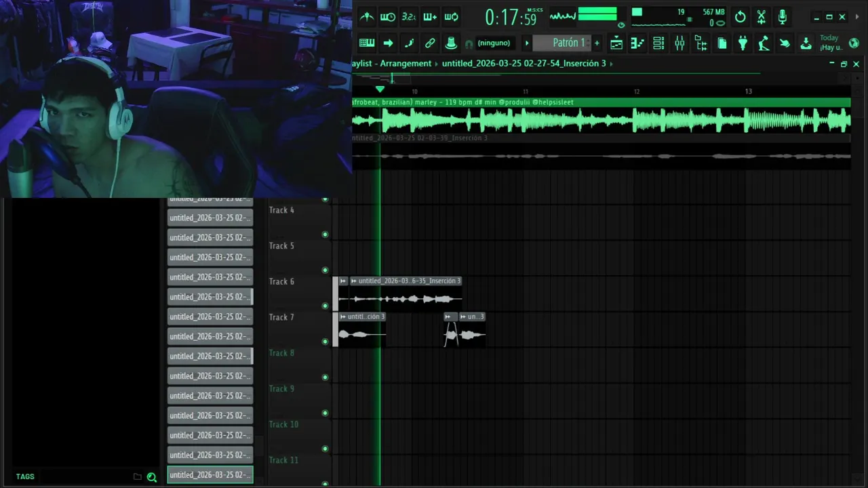The image size is (868, 488).
Task: Toggle the metronome button
Action: (367, 17)
